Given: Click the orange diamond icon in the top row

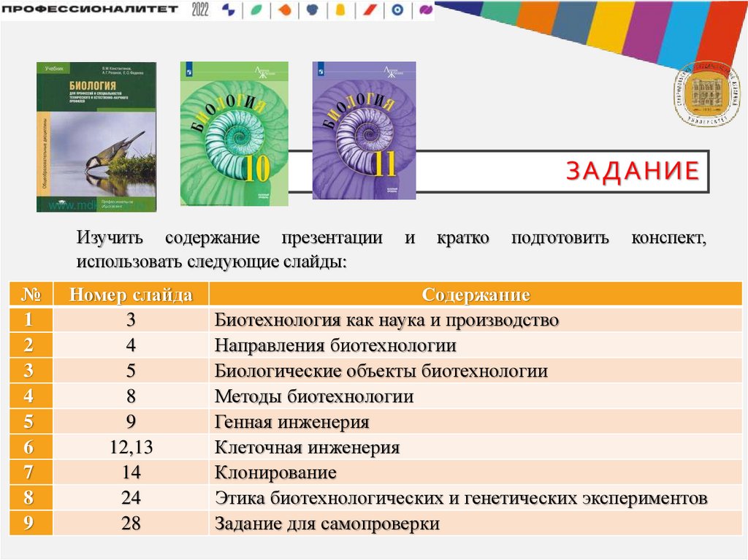Looking at the screenshot, I should click(x=285, y=10).
